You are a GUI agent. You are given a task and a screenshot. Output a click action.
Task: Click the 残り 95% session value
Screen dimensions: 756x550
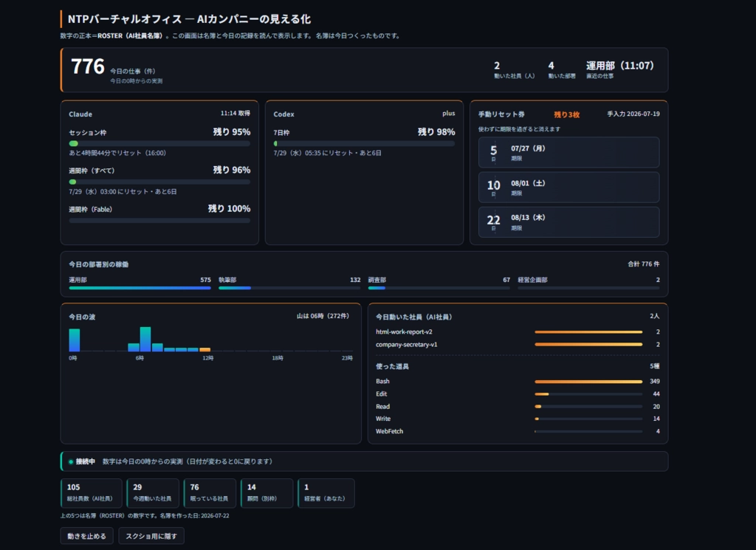point(232,132)
